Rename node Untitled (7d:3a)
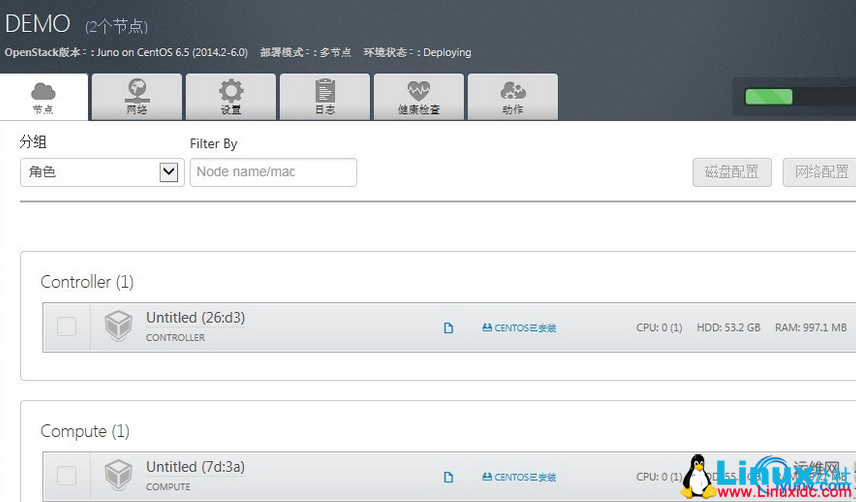856x502 pixels. (x=195, y=467)
